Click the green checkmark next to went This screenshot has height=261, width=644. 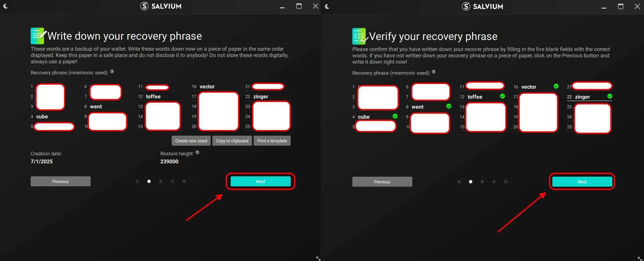[x=449, y=106]
